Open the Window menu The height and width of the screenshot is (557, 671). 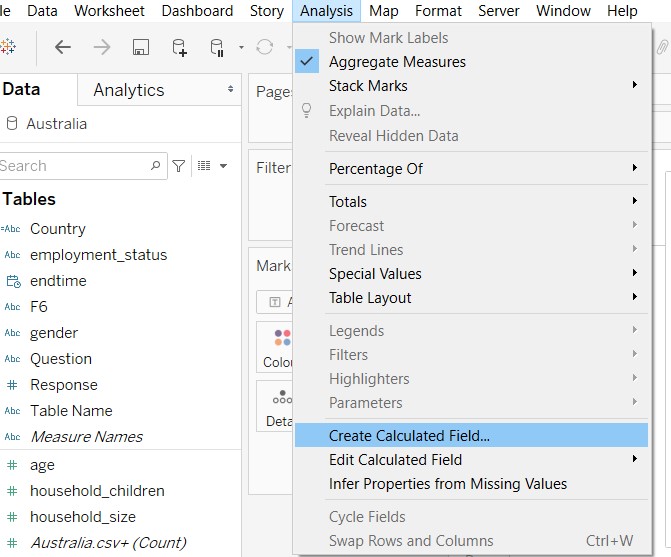pos(563,11)
